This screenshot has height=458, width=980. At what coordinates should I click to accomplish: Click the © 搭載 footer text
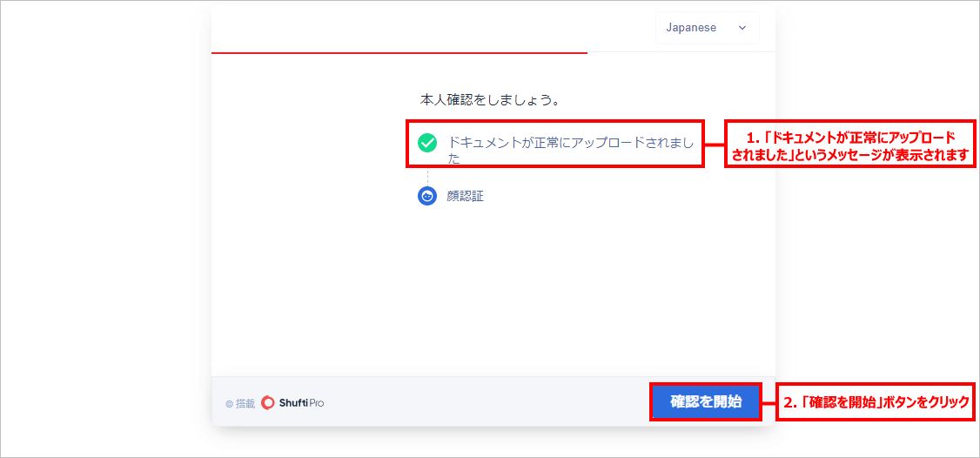point(240,403)
